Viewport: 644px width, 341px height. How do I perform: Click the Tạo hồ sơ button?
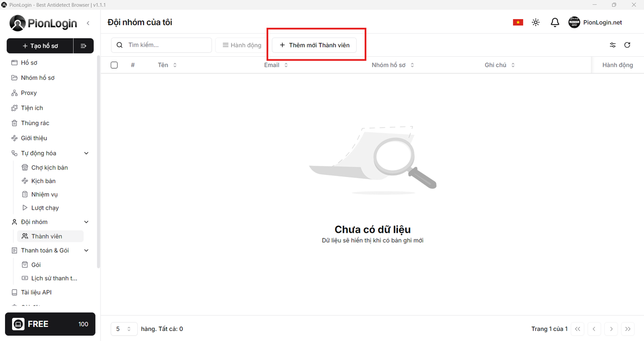click(x=40, y=46)
